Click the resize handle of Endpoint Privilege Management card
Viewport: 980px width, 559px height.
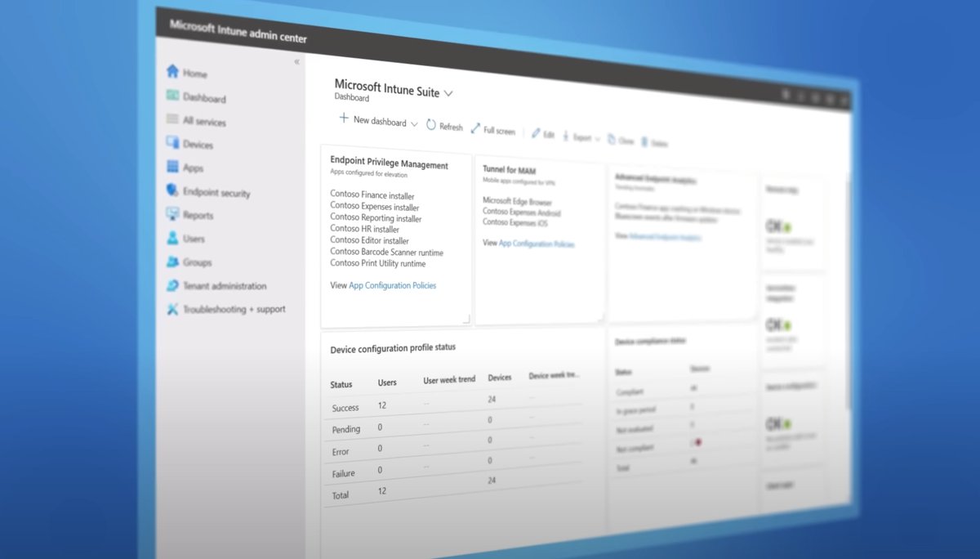(x=466, y=318)
